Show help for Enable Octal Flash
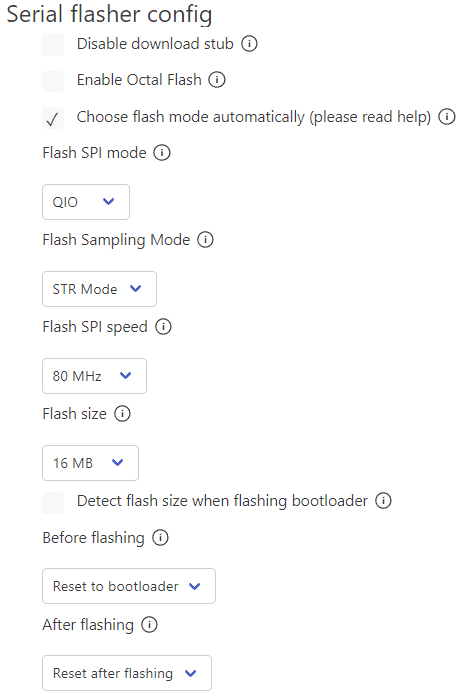459x694 pixels. pos(217,80)
